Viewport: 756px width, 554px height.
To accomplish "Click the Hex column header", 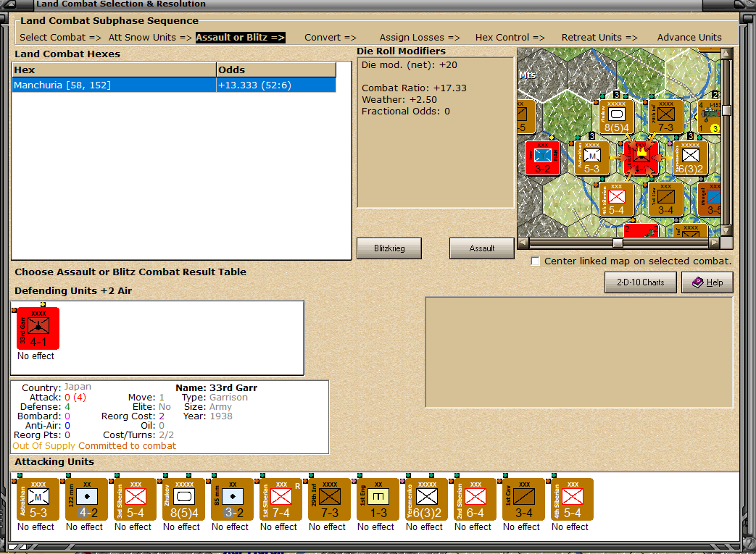I will pyautogui.click(x=114, y=70).
